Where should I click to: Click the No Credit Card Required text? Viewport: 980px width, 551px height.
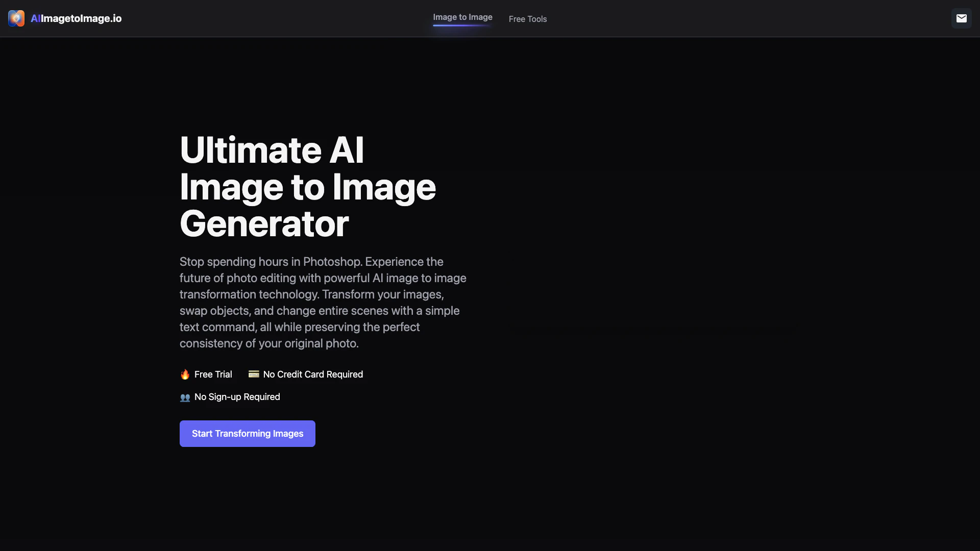313,374
